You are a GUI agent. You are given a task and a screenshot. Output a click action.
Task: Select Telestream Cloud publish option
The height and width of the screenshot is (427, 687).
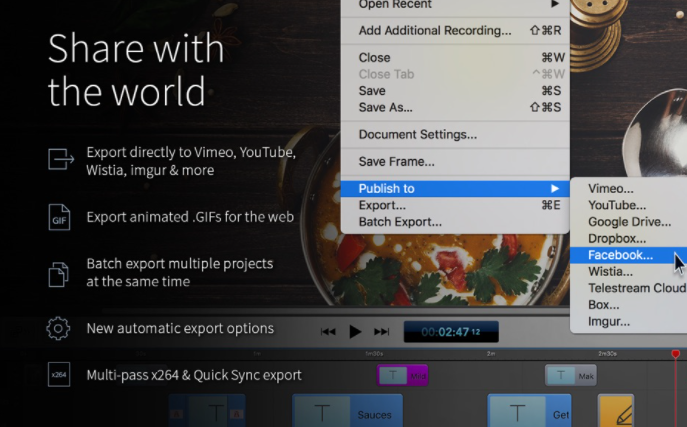pos(628,288)
